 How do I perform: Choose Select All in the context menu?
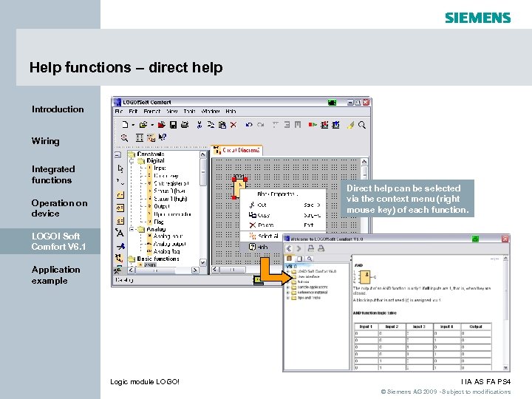(262, 236)
